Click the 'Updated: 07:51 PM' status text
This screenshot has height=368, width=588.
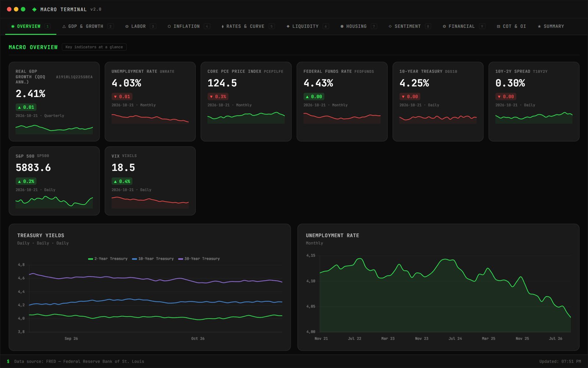pos(560,361)
